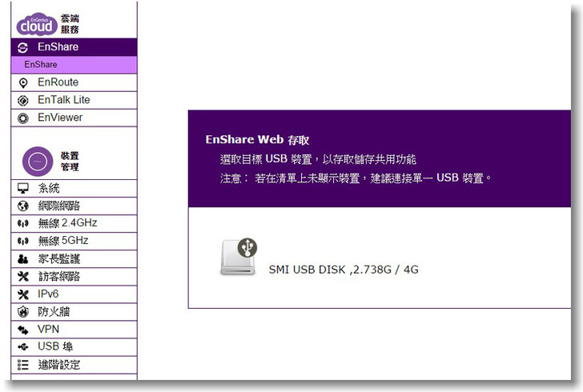The width and height of the screenshot is (583, 392).
Task: Open 無線 2.4GHz settings
Action: tap(74, 224)
